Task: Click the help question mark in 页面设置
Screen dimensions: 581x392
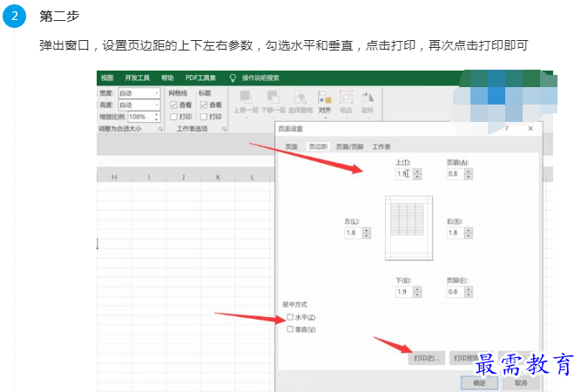Action: coord(506,128)
